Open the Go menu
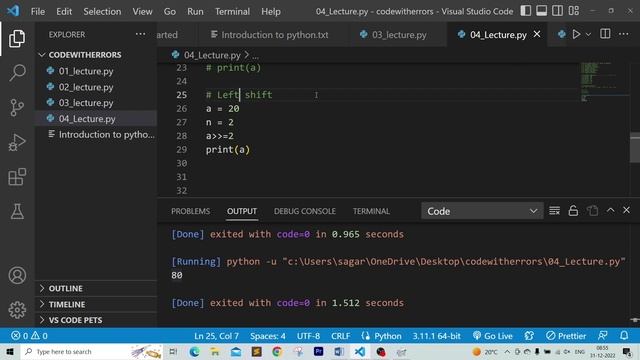The image size is (640, 360). coord(170,11)
